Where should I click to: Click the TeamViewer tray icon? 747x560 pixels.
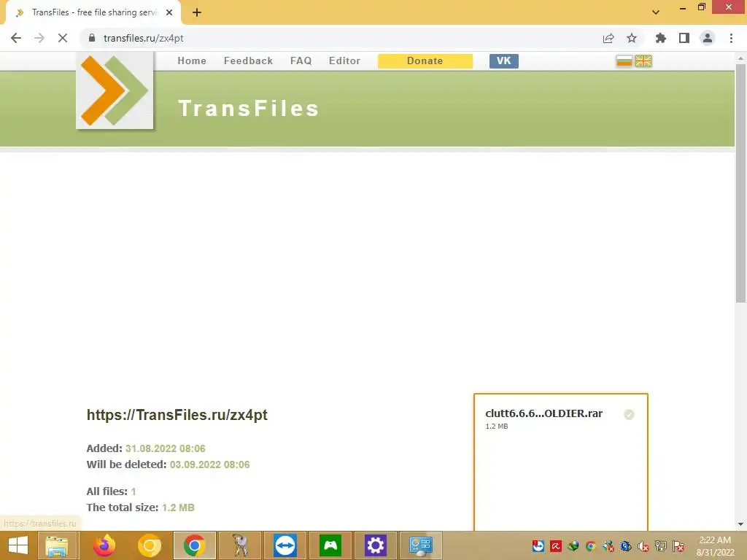538,546
